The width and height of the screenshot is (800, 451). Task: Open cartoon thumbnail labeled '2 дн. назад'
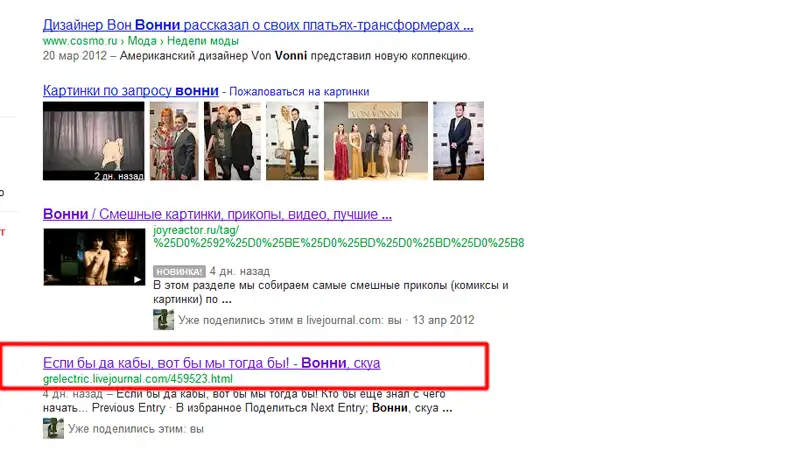click(x=93, y=141)
